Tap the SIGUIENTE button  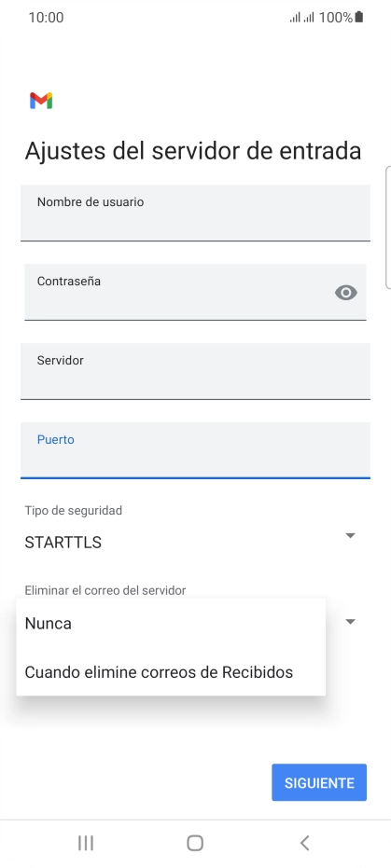click(x=319, y=783)
